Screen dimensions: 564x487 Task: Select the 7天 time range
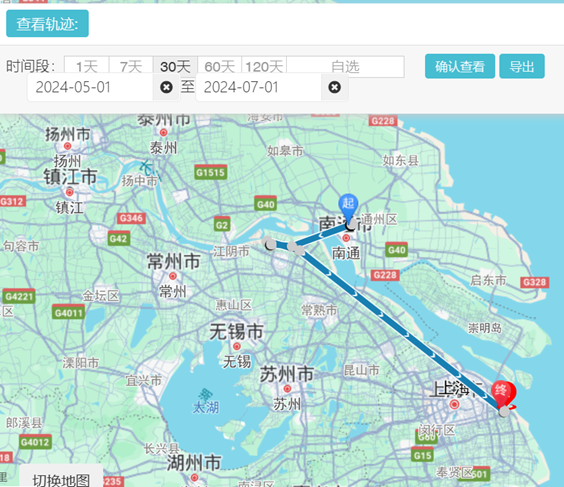click(x=131, y=67)
